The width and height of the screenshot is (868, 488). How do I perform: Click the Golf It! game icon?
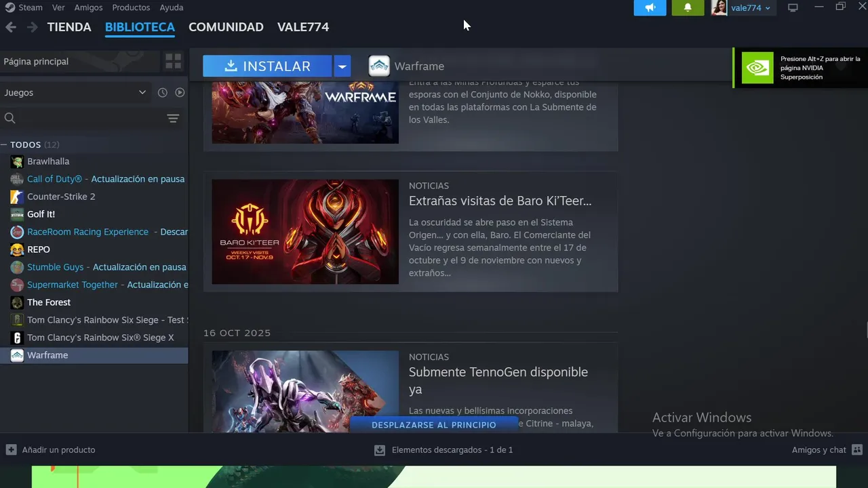[17, 214]
